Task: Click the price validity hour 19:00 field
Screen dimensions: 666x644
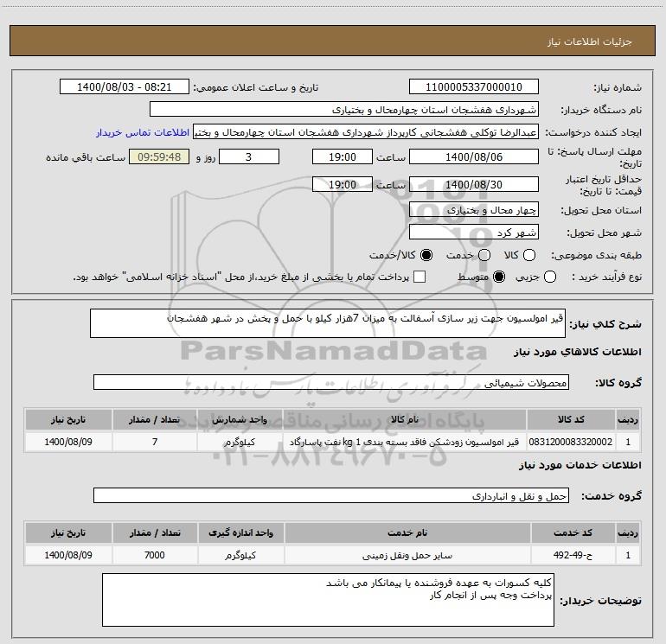Action: (343, 185)
